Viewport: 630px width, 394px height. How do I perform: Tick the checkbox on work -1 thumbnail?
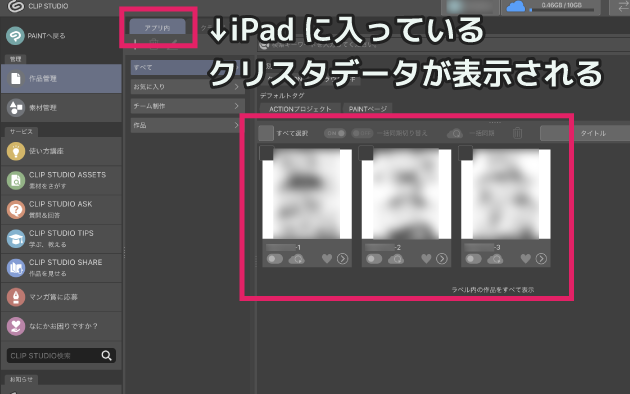[266, 153]
